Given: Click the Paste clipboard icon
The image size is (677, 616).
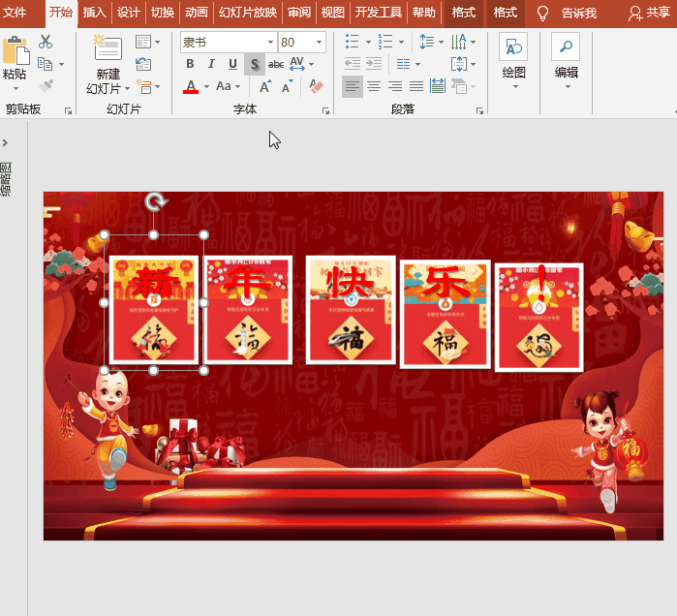Looking at the screenshot, I should pos(15,50).
